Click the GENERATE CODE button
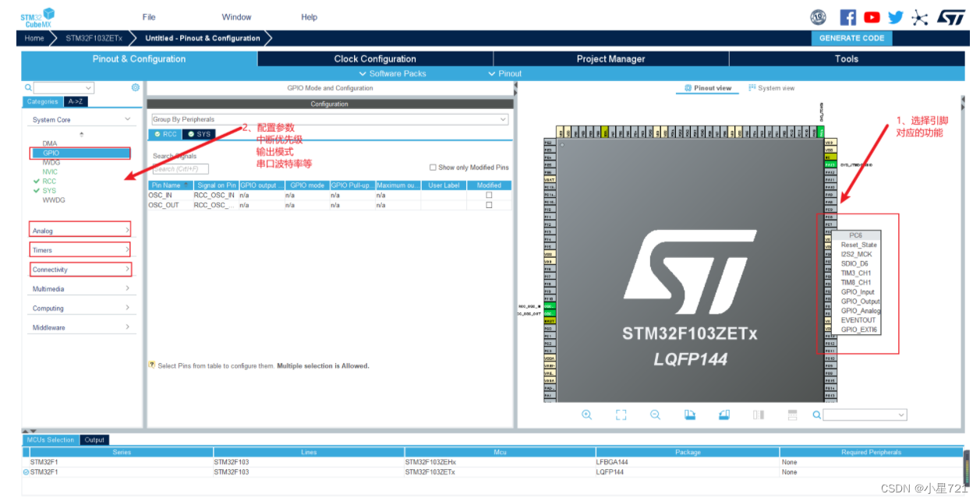This screenshot has width=980, height=501. (851, 37)
